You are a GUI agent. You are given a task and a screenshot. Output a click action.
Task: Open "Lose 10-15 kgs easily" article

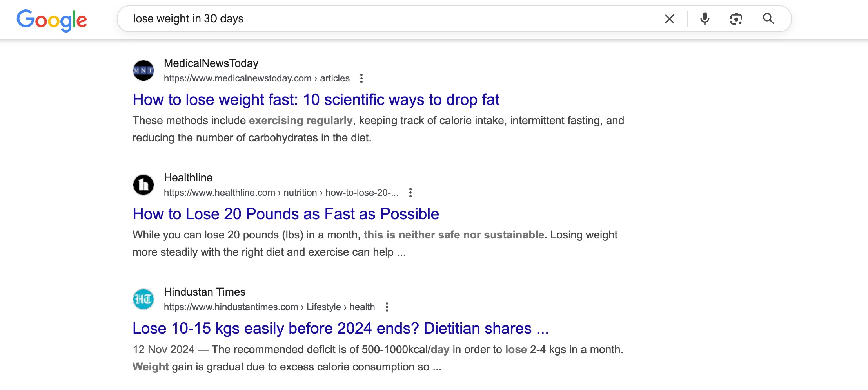coord(340,329)
